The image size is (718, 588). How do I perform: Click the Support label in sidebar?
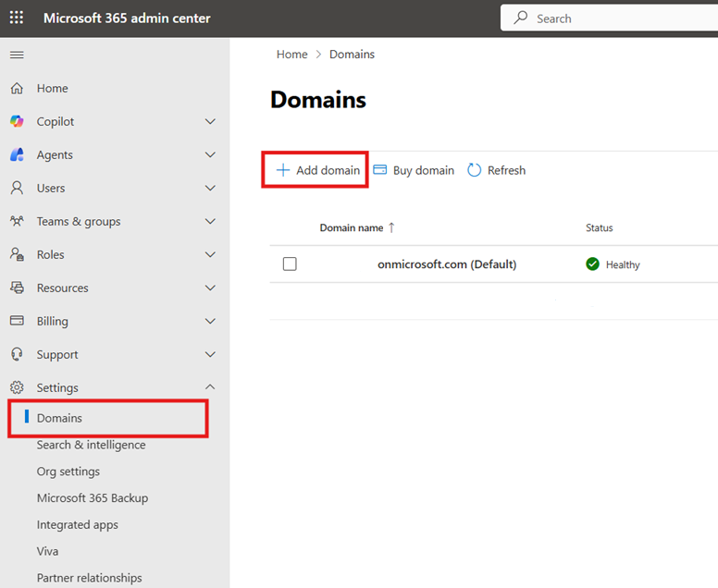(57, 355)
